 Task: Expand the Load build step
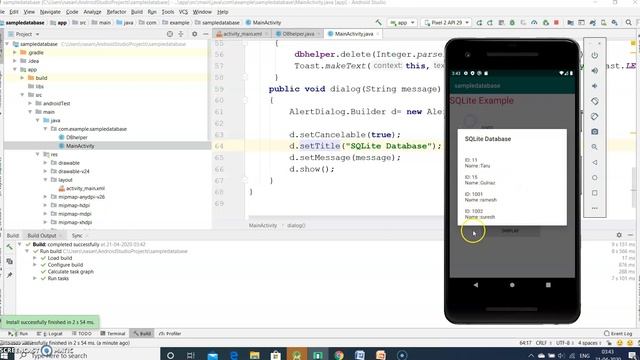click(x=35, y=258)
